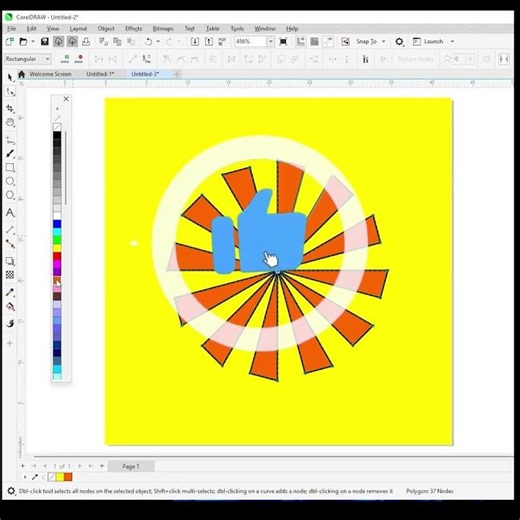520x520 pixels.
Task: Open the Snap To dropdown
Action: point(371,41)
